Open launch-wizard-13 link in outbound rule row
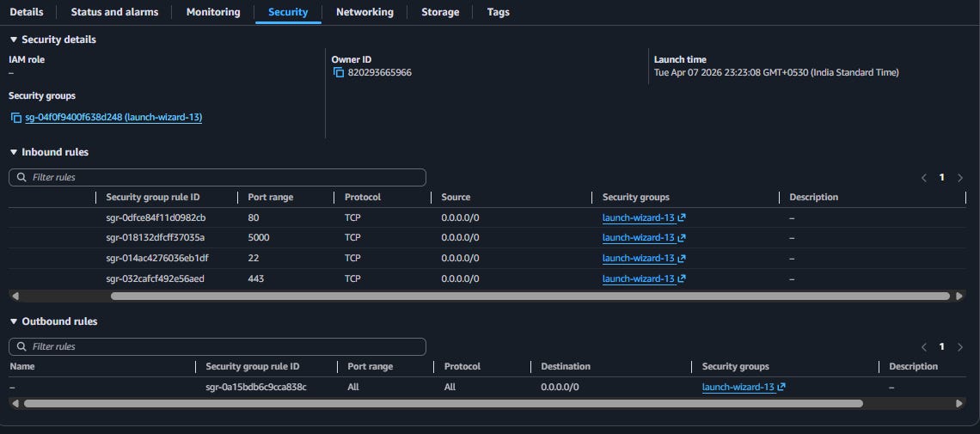Image resolution: width=980 pixels, height=434 pixels. [738, 388]
